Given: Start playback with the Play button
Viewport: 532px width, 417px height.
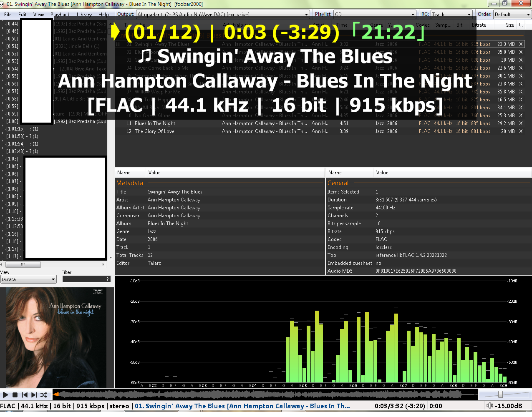Looking at the screenshot, I should click(5, 394).
